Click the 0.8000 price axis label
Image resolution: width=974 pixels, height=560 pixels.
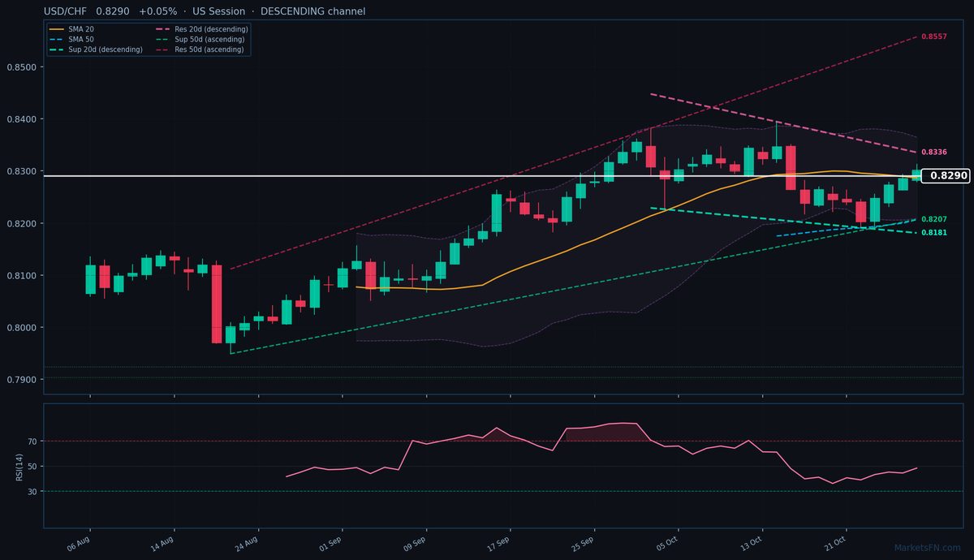coord(21,328)
